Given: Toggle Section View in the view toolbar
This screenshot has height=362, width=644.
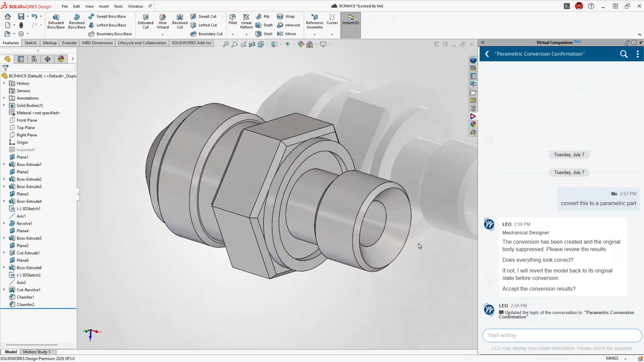Looking at the screenshot, I should point(252,44).
